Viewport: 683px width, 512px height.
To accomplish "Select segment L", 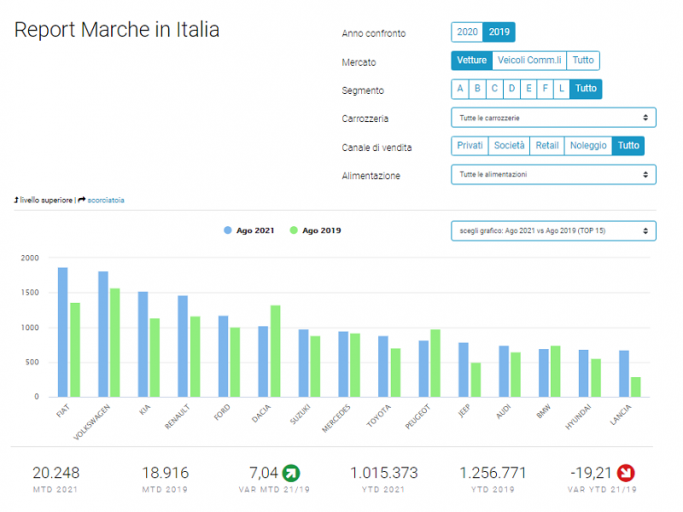I will (561, 89).
